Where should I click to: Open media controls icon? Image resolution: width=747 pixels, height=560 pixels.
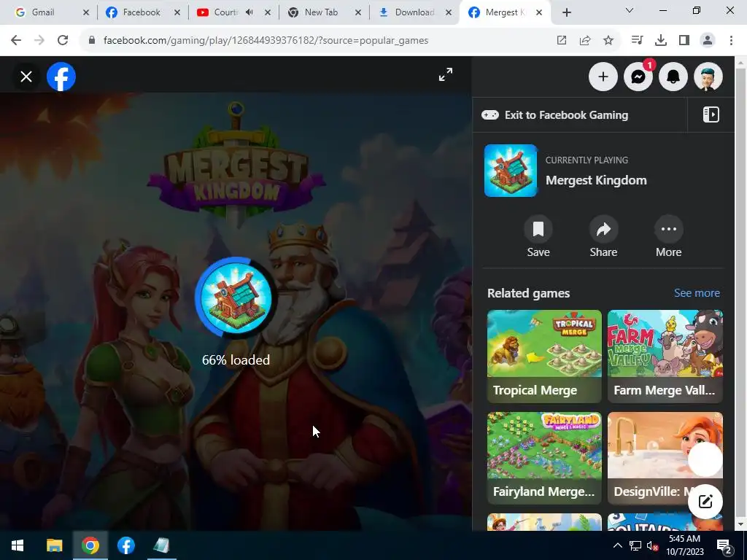coord(637,41)
